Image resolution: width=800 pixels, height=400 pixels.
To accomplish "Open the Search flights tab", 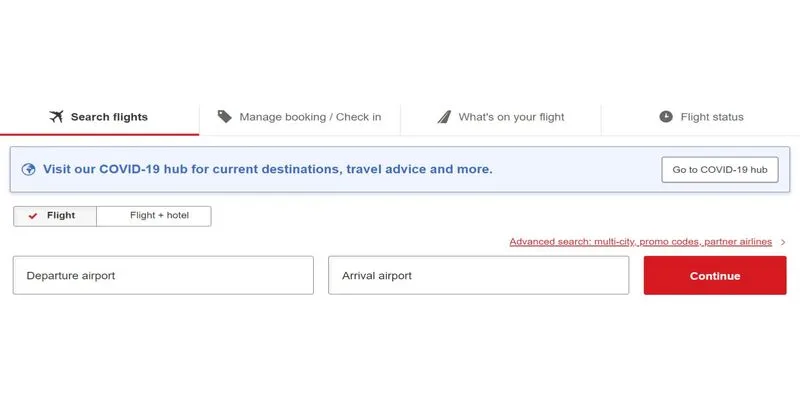I will click(x=99, y=118).
